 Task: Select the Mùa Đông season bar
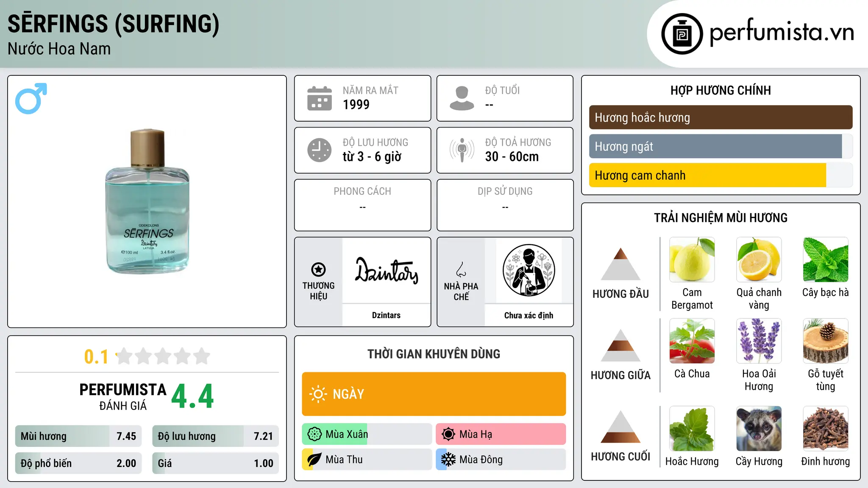501,460
